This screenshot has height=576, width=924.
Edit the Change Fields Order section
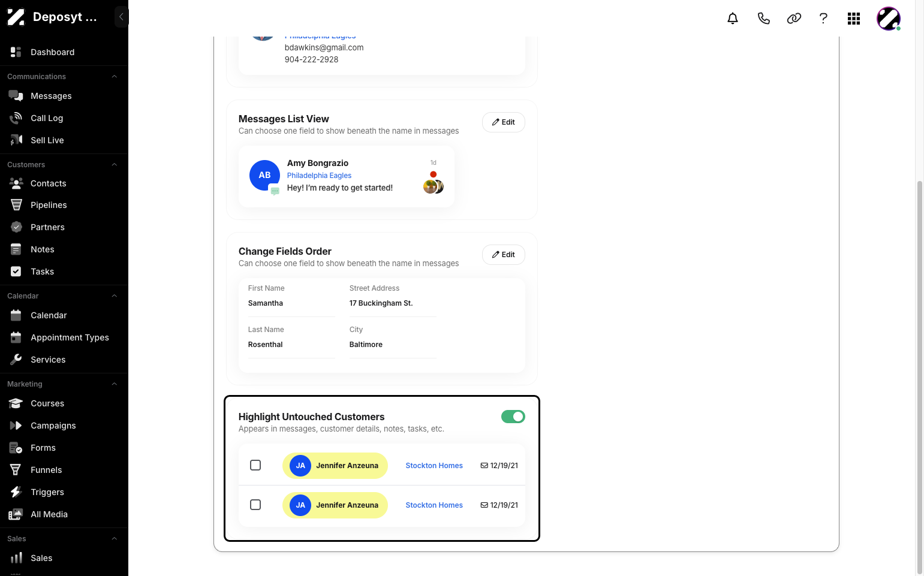pos(504,255)
